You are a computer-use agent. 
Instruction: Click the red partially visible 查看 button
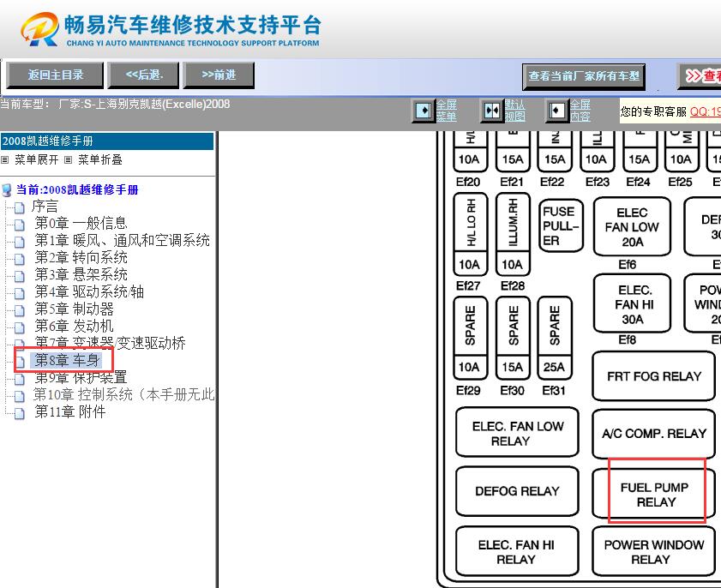point(700,76)
